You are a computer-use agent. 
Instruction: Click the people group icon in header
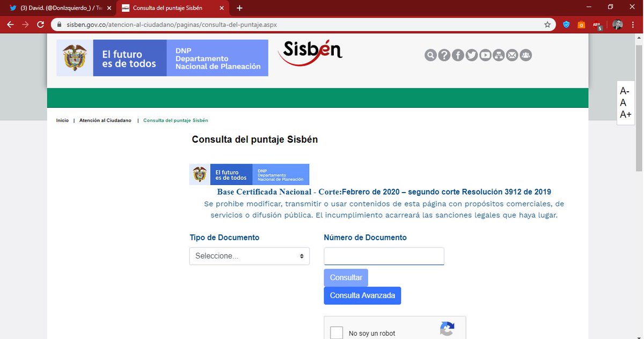(x=526, y=55)
